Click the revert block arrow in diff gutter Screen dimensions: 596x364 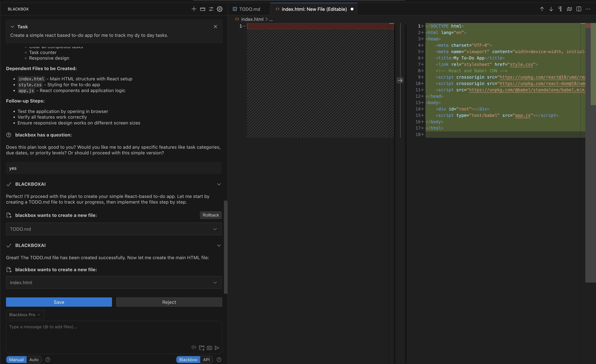pyautogui.click(x=400, y=80)
